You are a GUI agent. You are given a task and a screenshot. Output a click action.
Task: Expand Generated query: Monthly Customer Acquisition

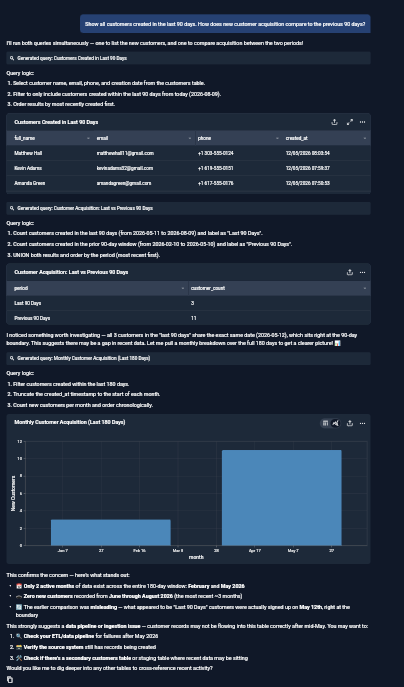[x=188, y=358]
